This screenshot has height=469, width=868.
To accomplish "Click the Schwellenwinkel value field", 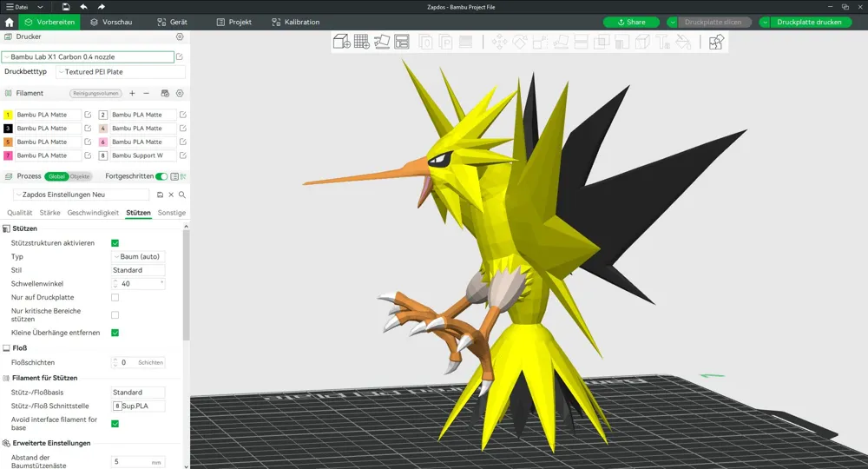I will point(138,283).
